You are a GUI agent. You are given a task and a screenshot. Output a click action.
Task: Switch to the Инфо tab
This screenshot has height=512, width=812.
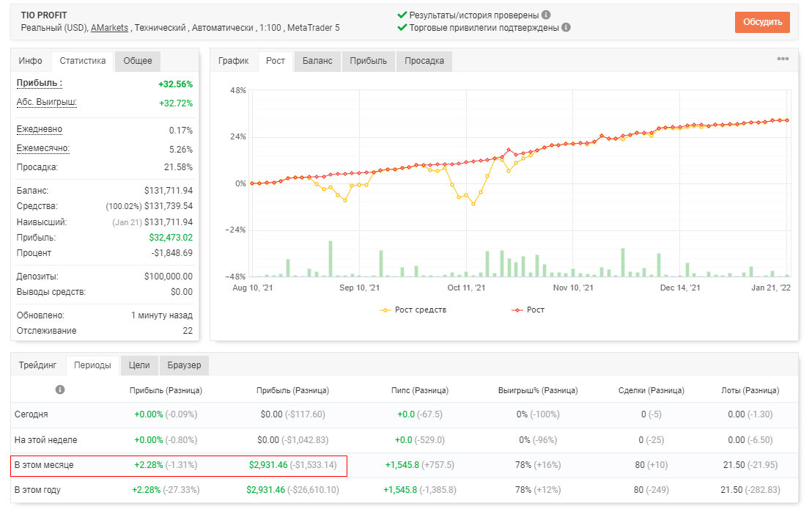pos(31,61)
